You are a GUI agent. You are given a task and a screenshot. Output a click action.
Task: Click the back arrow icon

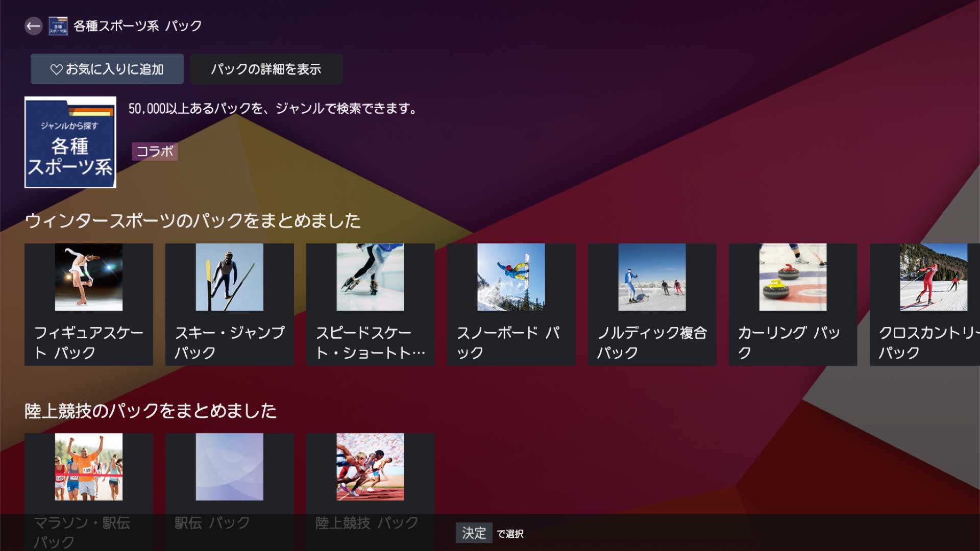tap(33, 26)
